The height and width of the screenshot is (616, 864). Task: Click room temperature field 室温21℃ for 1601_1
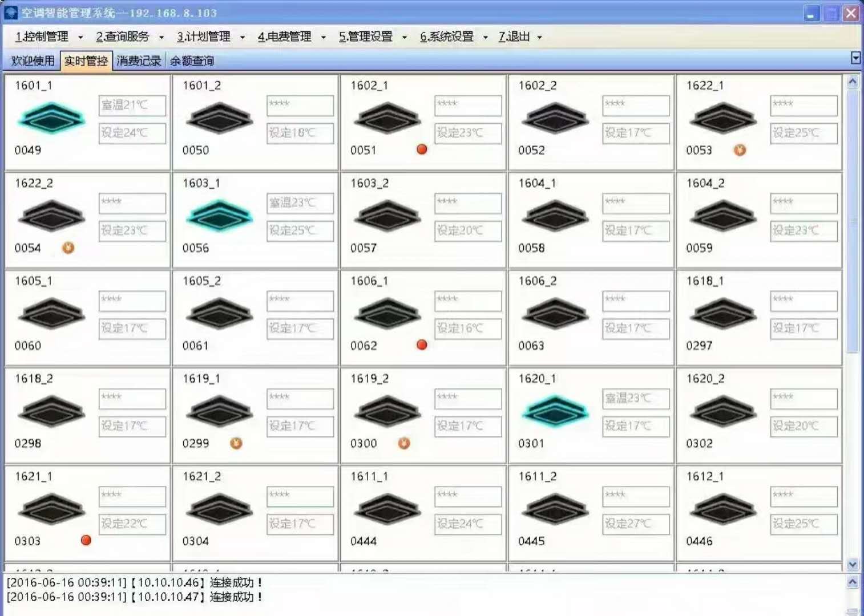tap(132, 105)
